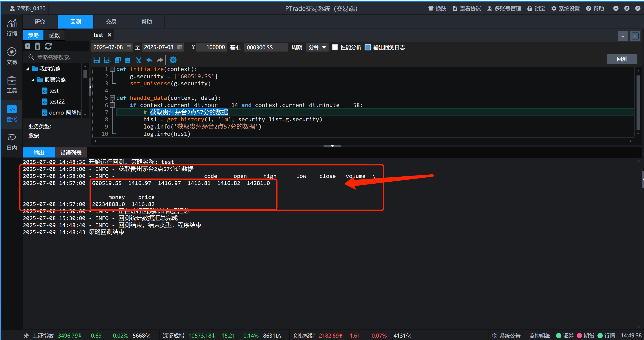This screenshot has width=644, height=340.
Task: Open start date calendar picker
Action: coord(129,47)
